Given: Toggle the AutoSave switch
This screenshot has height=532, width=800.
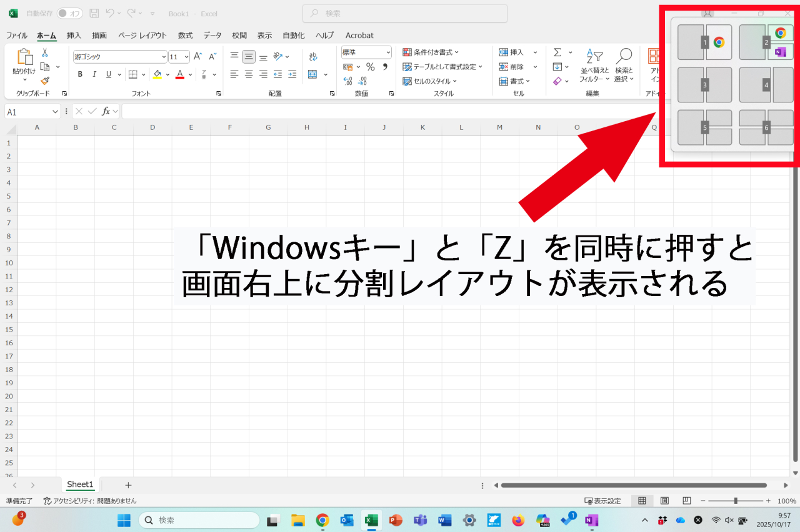Looking at the screenshot, I should 69,13.
